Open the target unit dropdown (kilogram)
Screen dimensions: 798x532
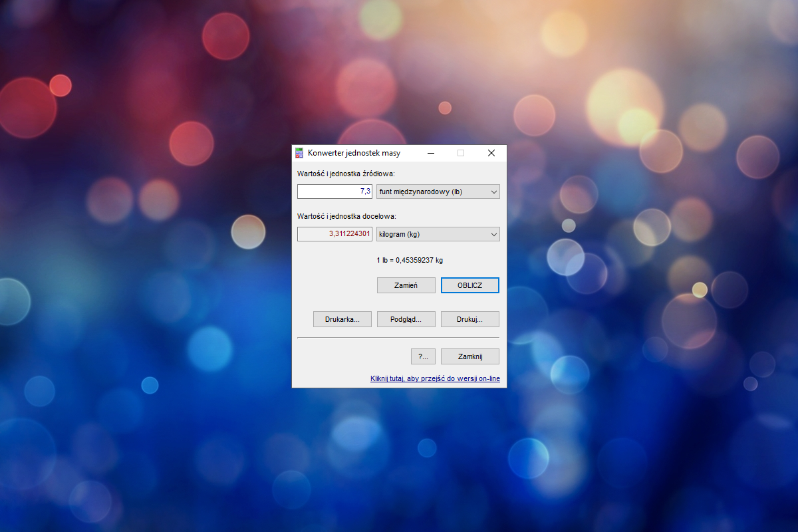438,234
